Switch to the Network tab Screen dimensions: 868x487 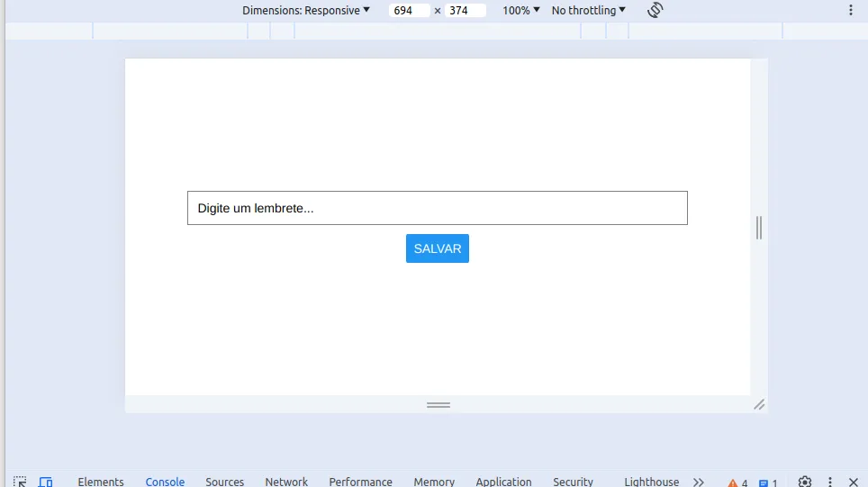[x=286, y=482]
